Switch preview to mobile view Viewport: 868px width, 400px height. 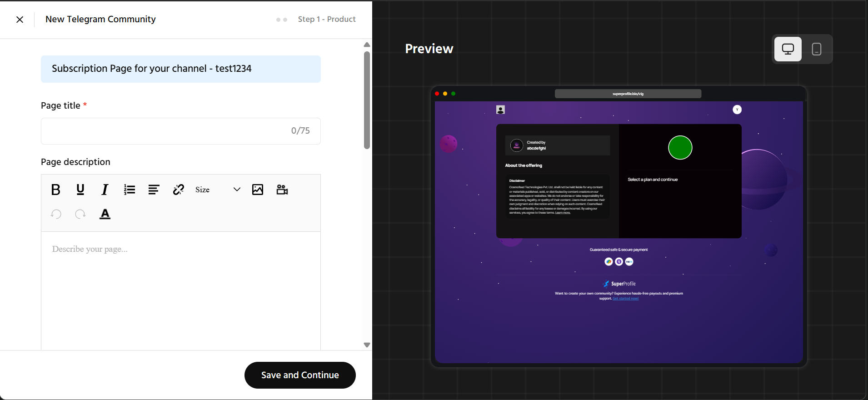coord(817,49)
